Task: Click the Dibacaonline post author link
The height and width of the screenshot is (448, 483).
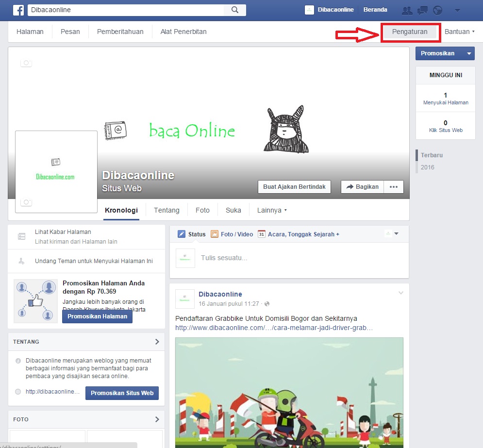Action: click(220, 294)
